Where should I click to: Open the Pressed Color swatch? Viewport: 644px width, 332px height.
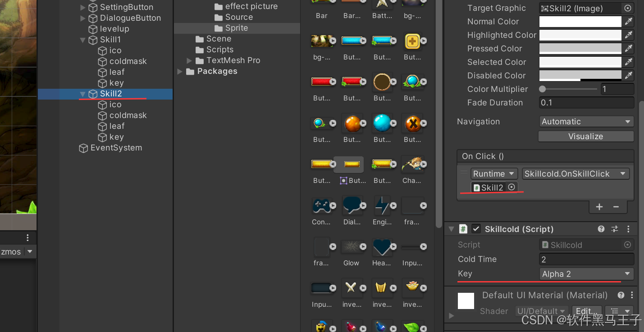coord(580,49)
